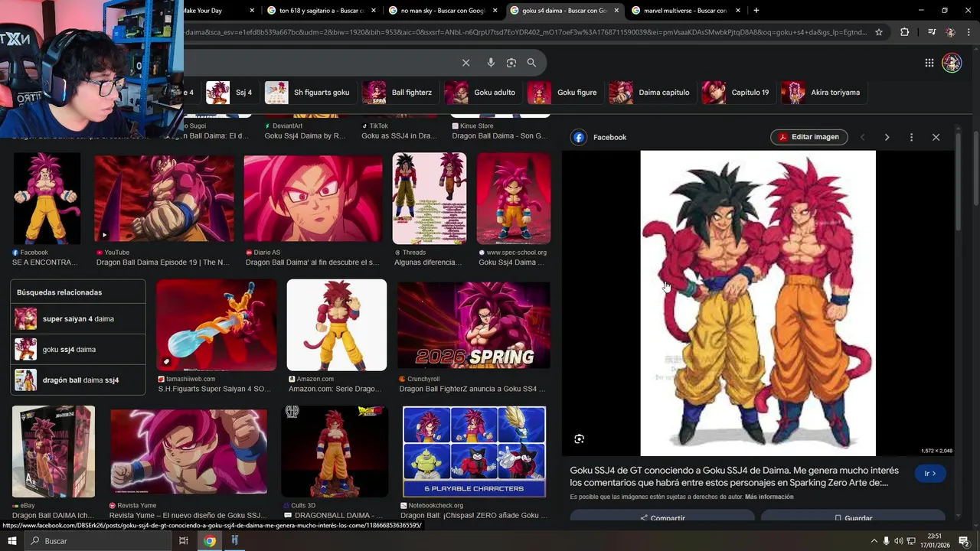Viewport: 980px width, 551px height.
Task: Switch to 'ton 618 y sagitario a' tab
Action: pyautogui.click(x=320, y=11)
